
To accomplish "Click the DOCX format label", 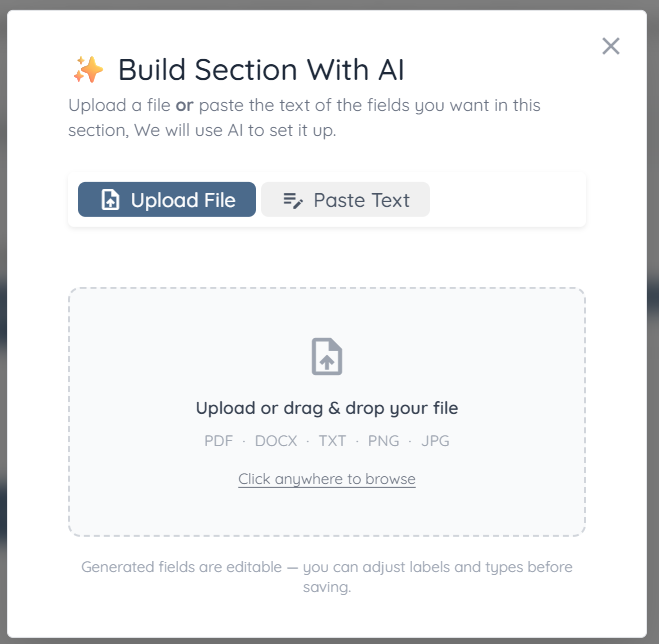I will tap(276, 441).
